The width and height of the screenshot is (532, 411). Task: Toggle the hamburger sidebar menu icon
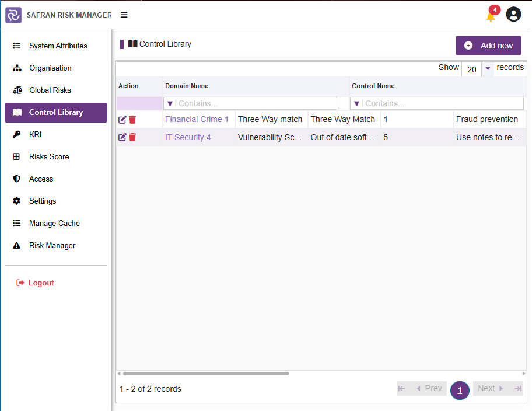124,15
